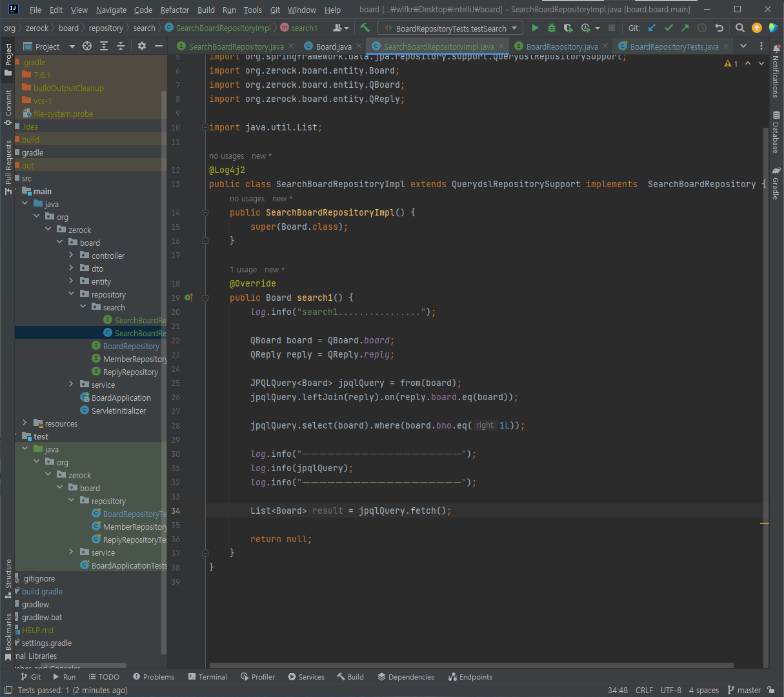Image resolution: width=784 pixels, height=697 pixels.
Task: Open the run configuration dropdown
Action: click(451, 28)
